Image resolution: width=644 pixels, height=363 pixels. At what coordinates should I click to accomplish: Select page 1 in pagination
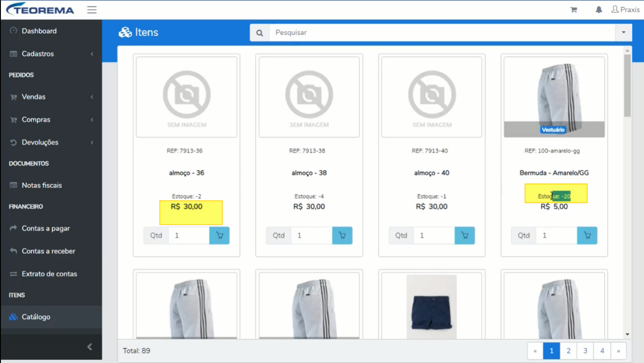click(551, 351)
